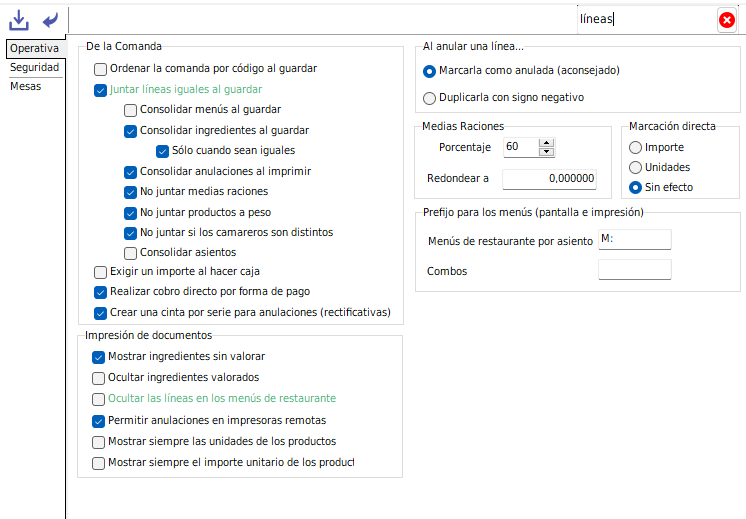Enable Ocultar ingredientes valorados

click(98, 378)
